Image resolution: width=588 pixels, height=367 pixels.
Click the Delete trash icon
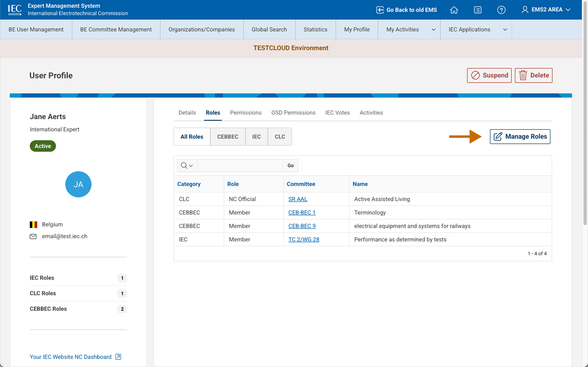click(x=523, y=75)
